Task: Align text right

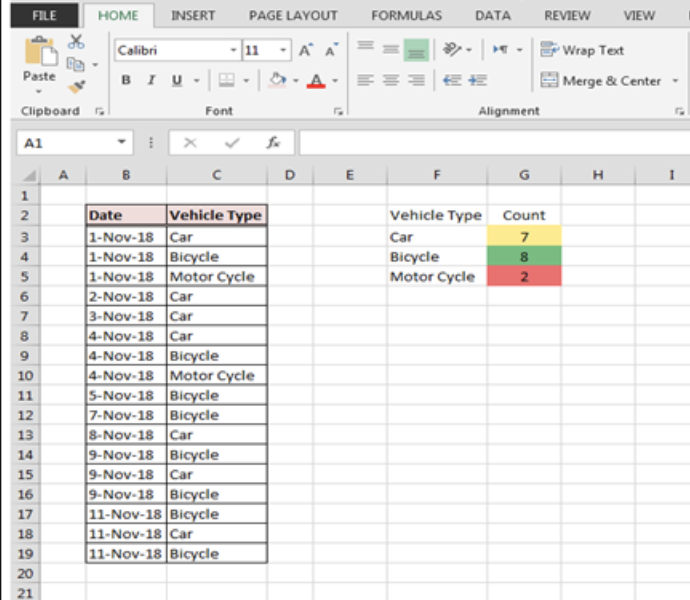Action: click(416, 80)
